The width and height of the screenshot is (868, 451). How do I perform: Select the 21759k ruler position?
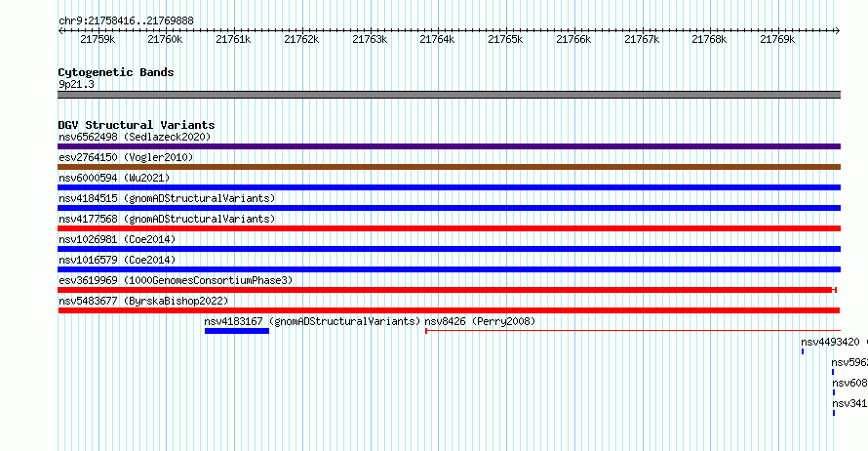[x=98, y=39]
